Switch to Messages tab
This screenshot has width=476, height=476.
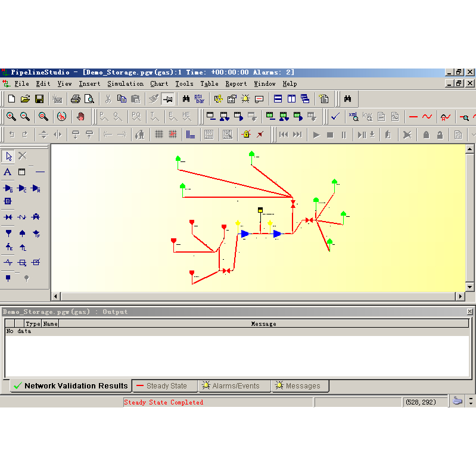[x=300, y=386]
